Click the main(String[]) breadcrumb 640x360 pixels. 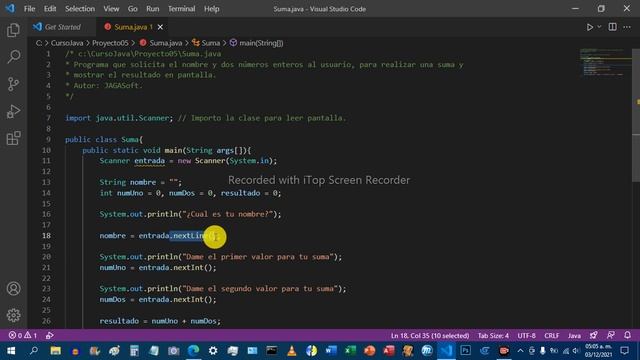(256, 43)
